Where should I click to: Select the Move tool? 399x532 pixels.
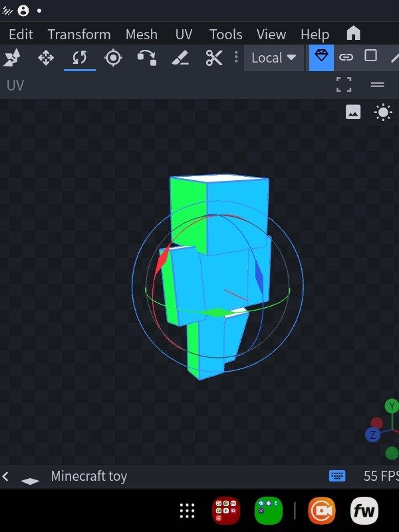(x=46, y=58)
